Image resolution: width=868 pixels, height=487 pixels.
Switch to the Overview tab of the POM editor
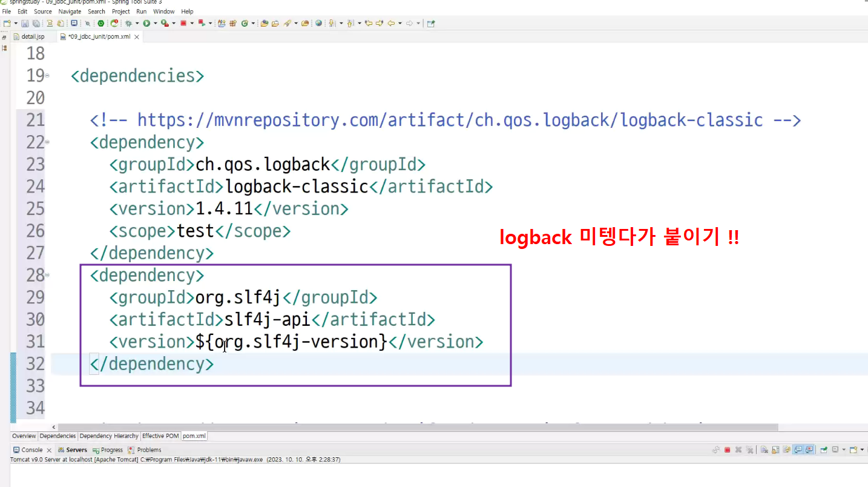(24, 436)
